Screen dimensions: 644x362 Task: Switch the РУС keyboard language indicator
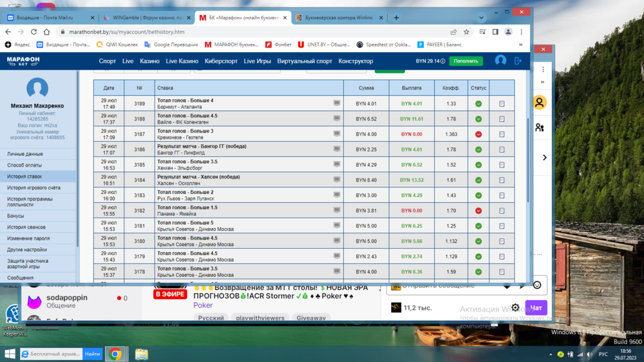click(603, 354)
